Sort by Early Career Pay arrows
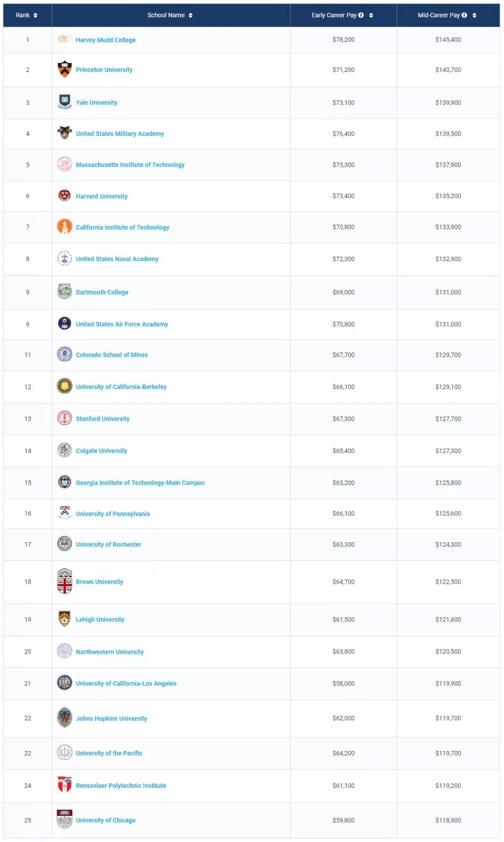This screenshot has height=842, width=504. [x=371, y=15]
